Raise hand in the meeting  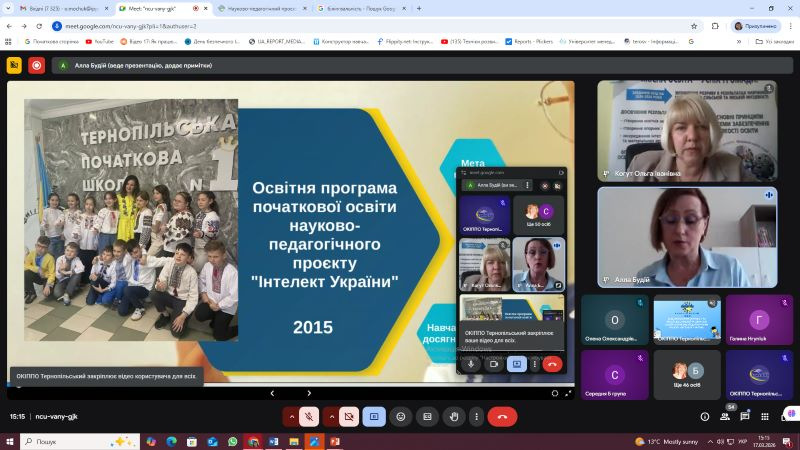(453, 416)
